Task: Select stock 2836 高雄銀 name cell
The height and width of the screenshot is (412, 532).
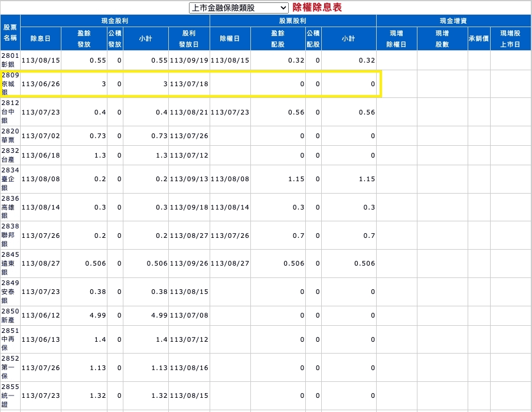Action: point(10,207)
